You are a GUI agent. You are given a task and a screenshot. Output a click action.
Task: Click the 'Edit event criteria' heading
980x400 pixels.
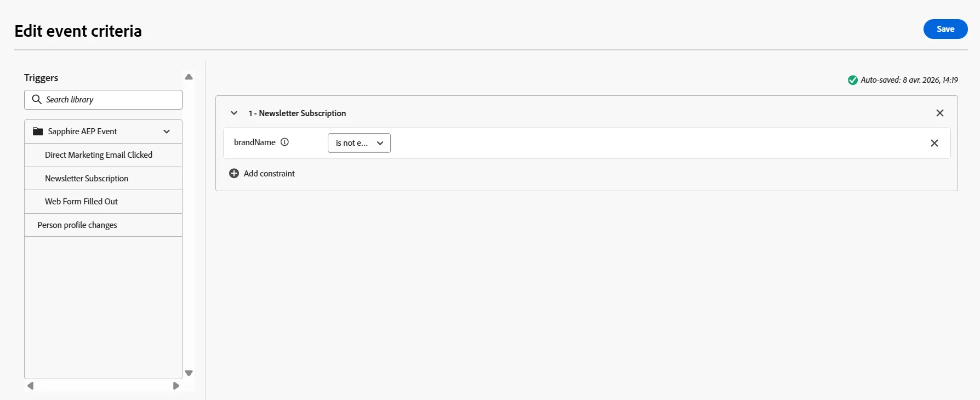(78, 31)
